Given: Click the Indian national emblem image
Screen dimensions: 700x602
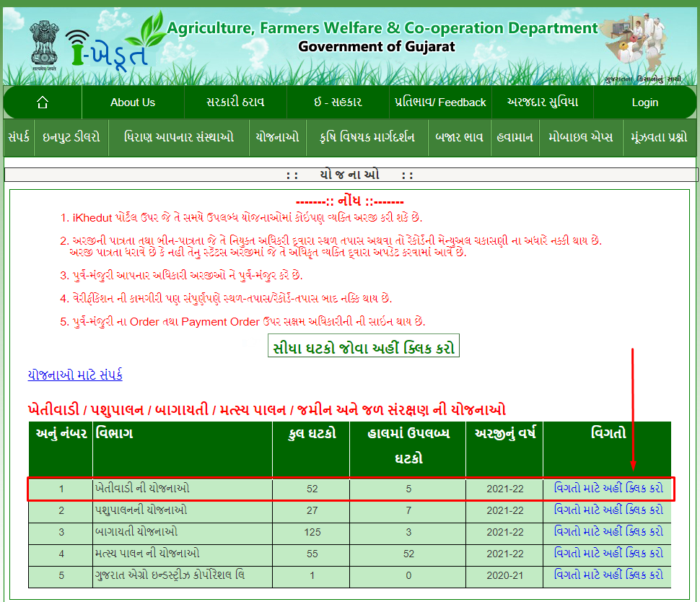Looking at the screenshot, I should (x=45, y=45).
